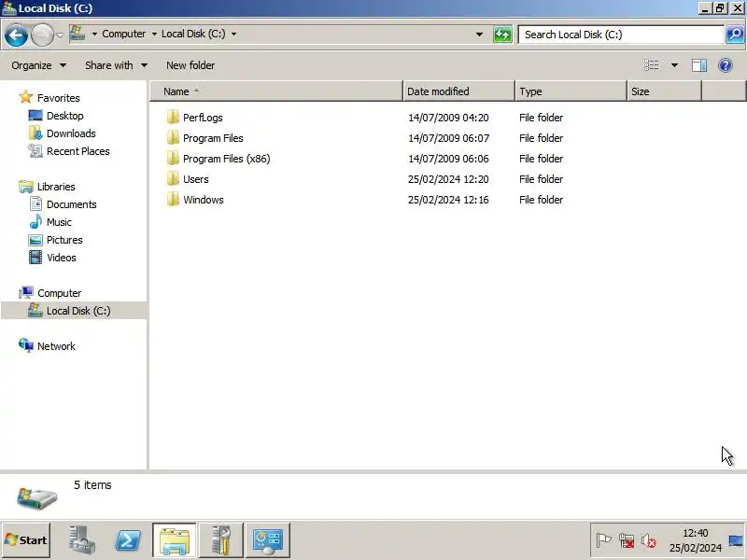Select Computer in the navigation pane
Screen dimensions: 747x560
point(59,293)
